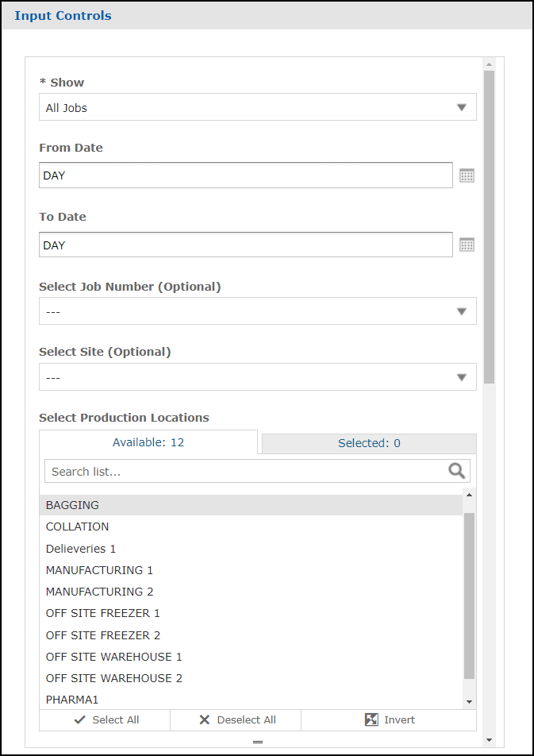Click the resize handle at panel bottom
Screen dimensions: 534x756
[257, 742]
